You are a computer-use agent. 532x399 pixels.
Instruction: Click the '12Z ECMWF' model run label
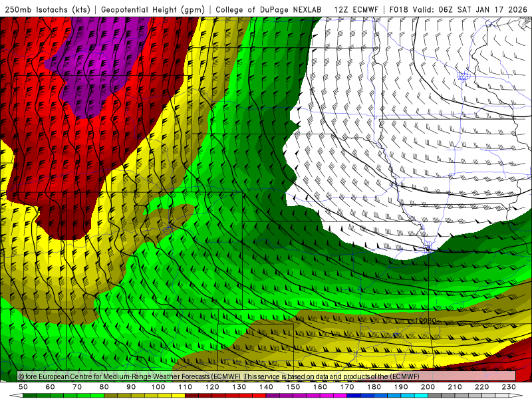coord(356,9)
